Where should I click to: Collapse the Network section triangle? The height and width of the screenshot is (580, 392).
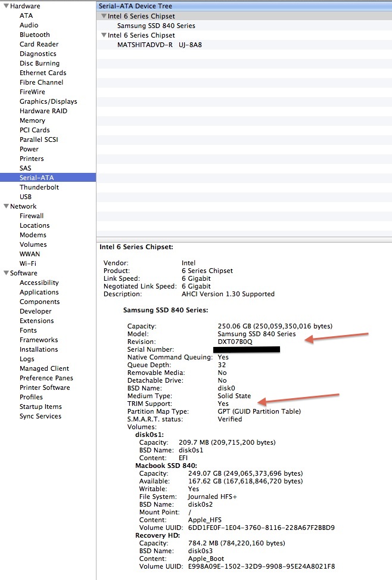point(6,206)
